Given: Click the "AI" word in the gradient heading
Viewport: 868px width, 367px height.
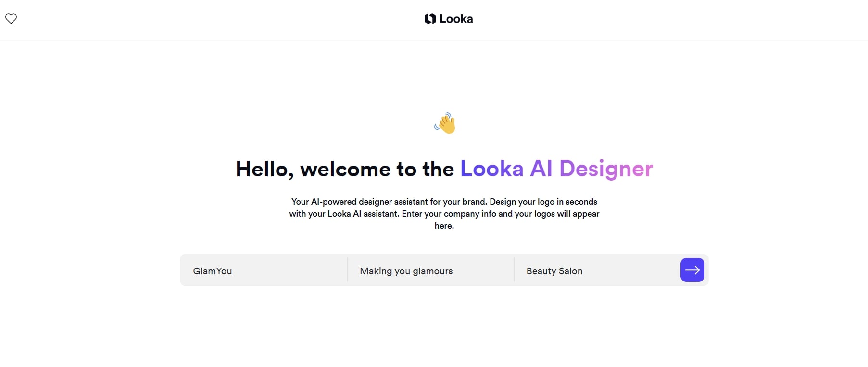Looking at the screenshot, I should pos(541,169).
